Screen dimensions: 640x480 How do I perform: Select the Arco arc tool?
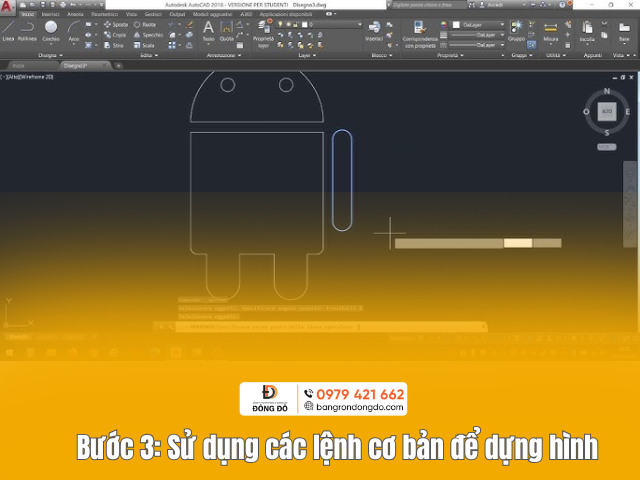point(73,31)
